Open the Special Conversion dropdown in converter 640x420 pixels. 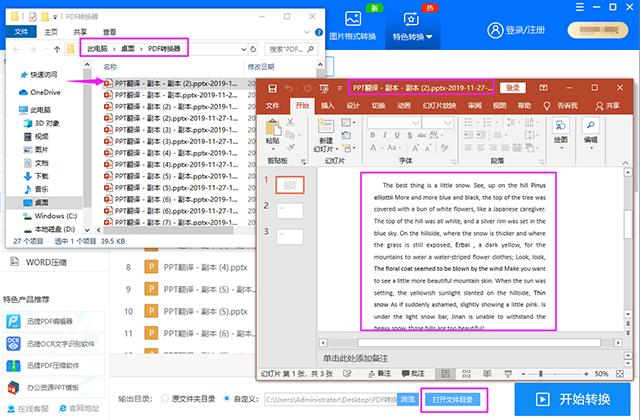[x=412, y=26]
